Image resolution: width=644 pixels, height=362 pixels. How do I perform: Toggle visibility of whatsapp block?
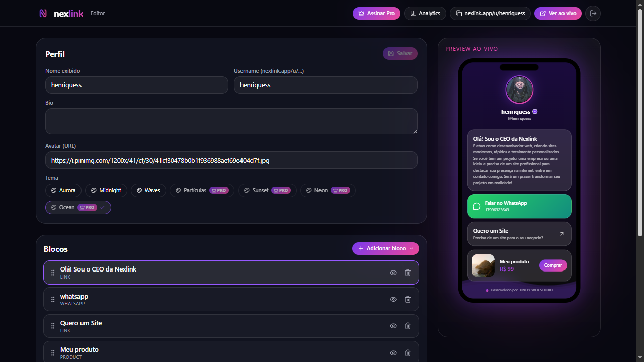pos(393,299)
